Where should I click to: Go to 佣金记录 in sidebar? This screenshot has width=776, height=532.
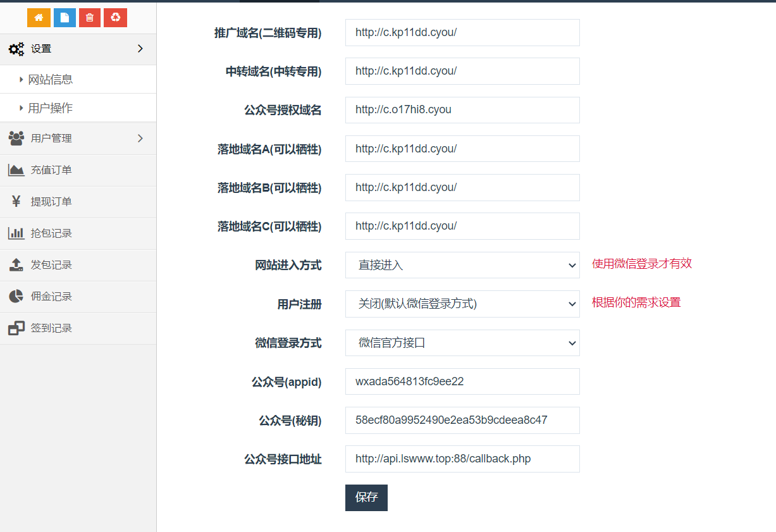pos(78,297)
